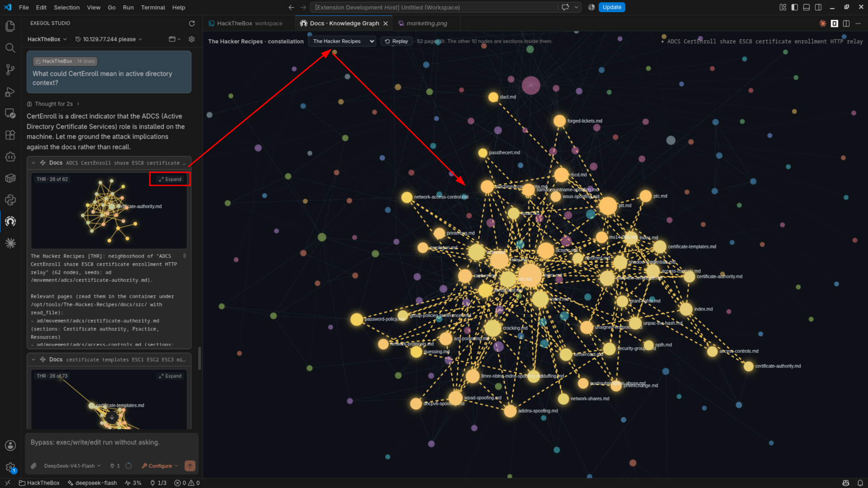
Task: Open the Search view in the activity bar
Action: click(10, 48)
